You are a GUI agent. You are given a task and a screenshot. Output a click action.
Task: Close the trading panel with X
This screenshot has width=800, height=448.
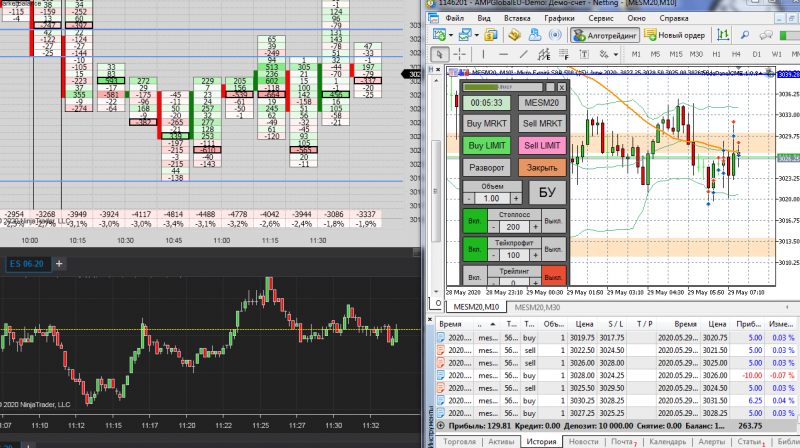[x=561, y=87]
